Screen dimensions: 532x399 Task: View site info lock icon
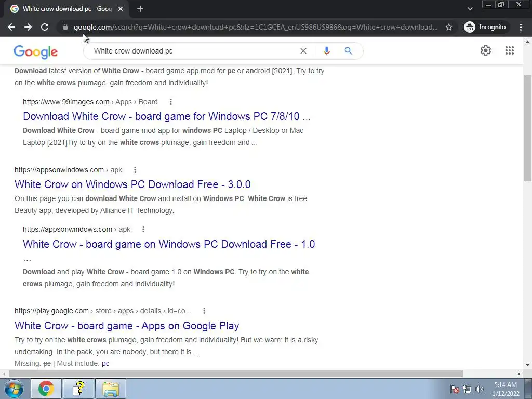[x=65, y=27]
